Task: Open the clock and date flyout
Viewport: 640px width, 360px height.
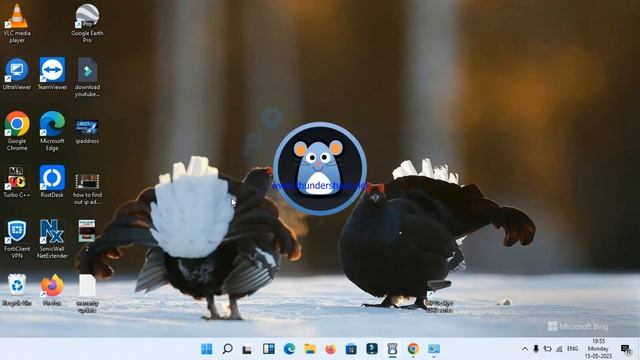Action: click(598, 349)
